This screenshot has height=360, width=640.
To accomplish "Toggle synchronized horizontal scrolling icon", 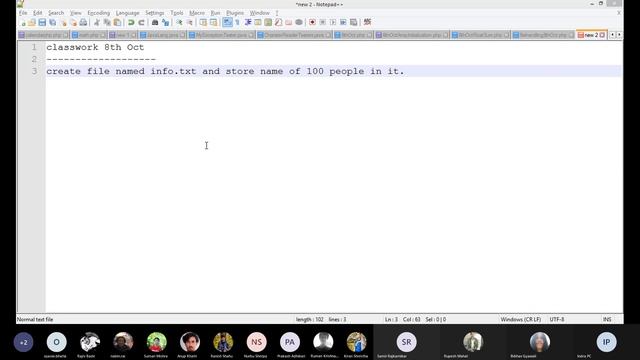I will click(x=213, y=22).
